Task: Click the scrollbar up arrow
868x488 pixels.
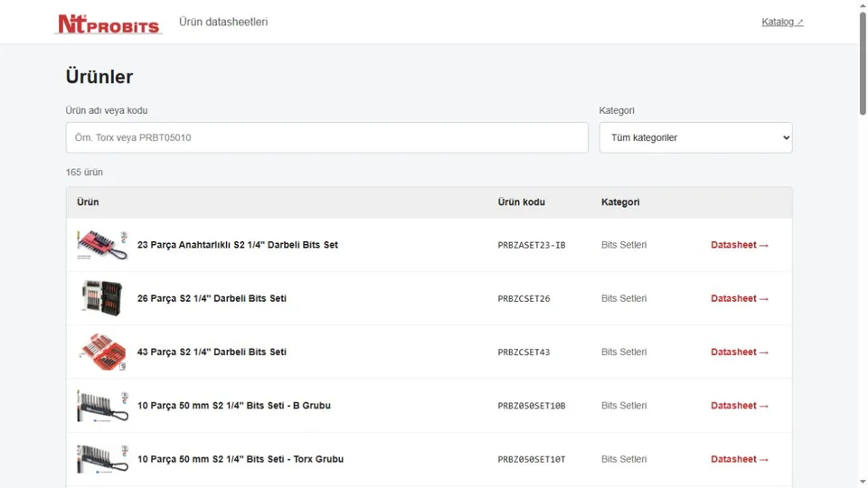Action: click(x=863, y=5)
